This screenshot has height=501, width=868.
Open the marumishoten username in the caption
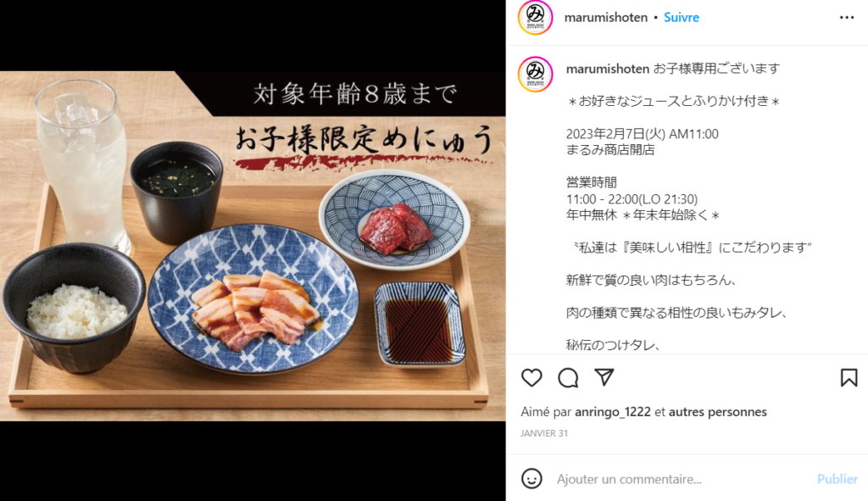tap(607, 69)
